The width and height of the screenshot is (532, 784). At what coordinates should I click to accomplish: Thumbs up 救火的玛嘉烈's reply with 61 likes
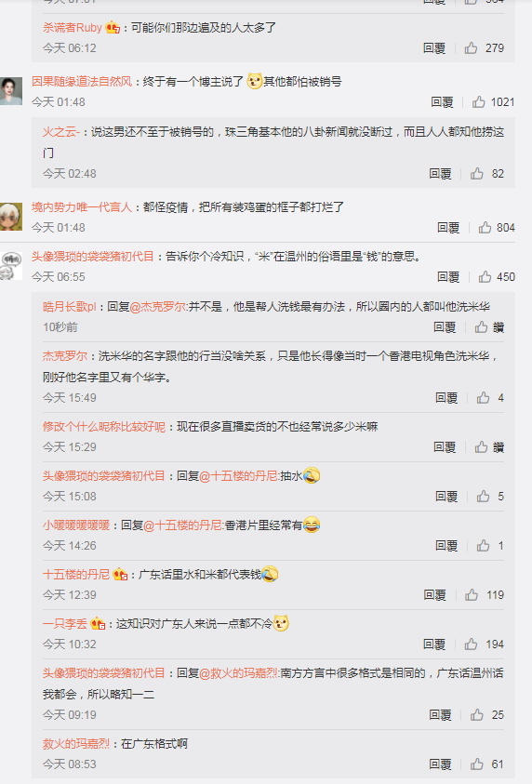477,764
